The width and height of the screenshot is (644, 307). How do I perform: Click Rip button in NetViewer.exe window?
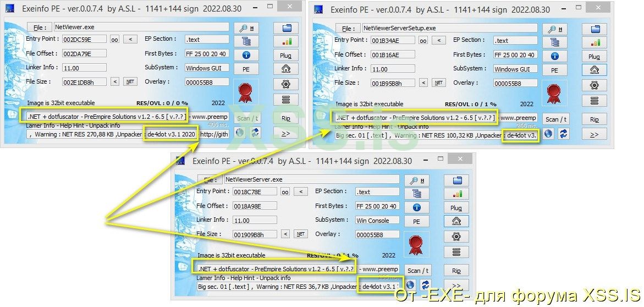(x=287, y=118)
